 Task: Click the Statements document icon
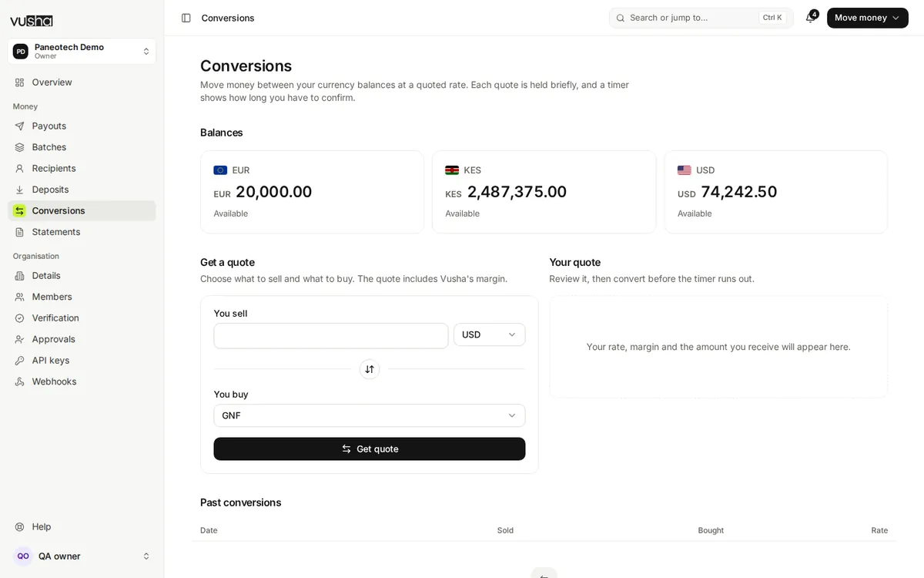point(19,232)
